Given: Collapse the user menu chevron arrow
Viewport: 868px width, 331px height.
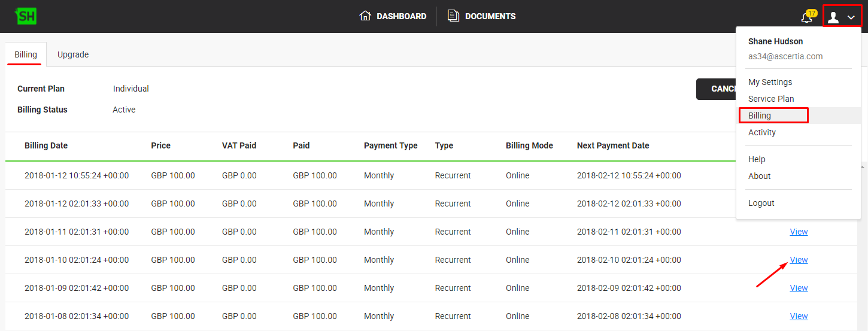Looking at the screenshot, I should [x=851, y=18].
